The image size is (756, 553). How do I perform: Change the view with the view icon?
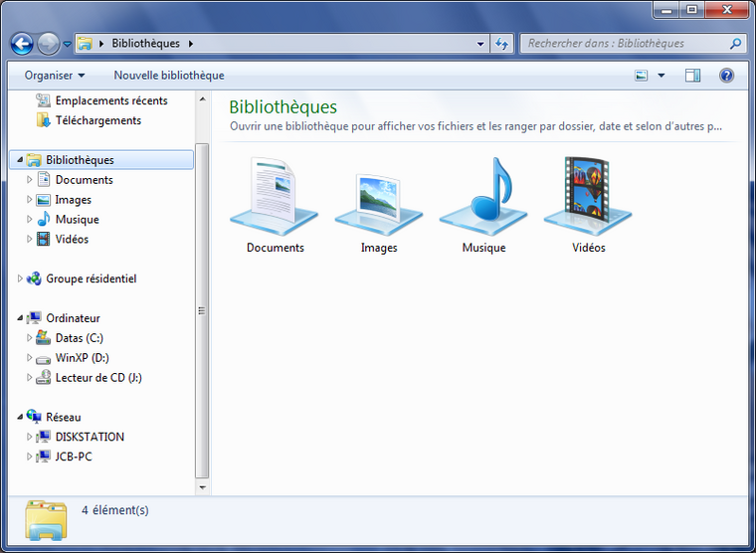642,76
